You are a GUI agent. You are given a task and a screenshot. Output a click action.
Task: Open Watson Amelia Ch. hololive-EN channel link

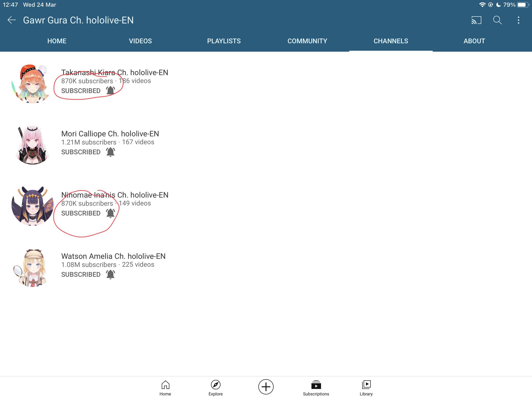[x=113, y=256]
